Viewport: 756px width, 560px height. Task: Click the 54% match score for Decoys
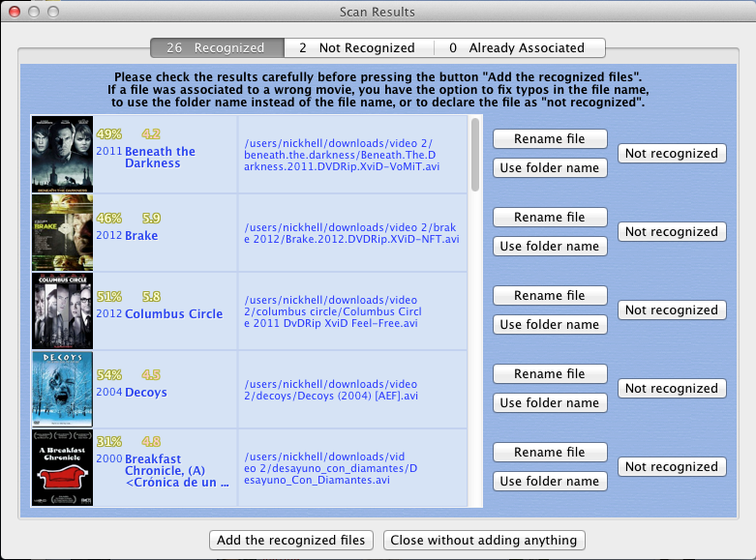pyautogui.click(x=109, y=375)
